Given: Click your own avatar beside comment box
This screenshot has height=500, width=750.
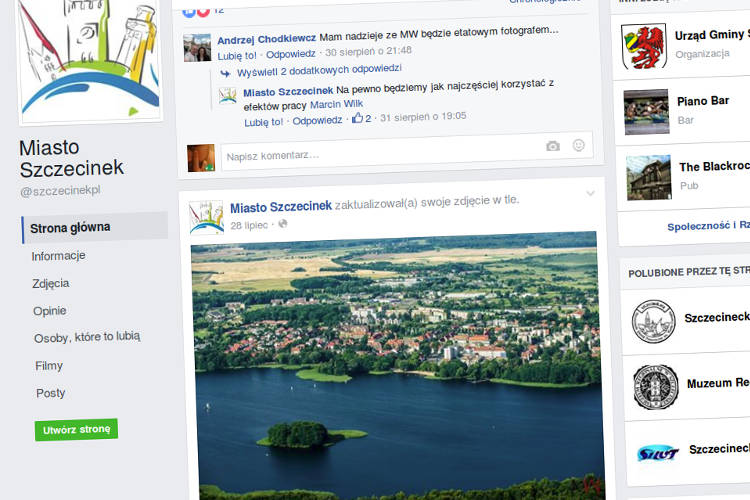Looking at the screenshot, I should point(201,158).
